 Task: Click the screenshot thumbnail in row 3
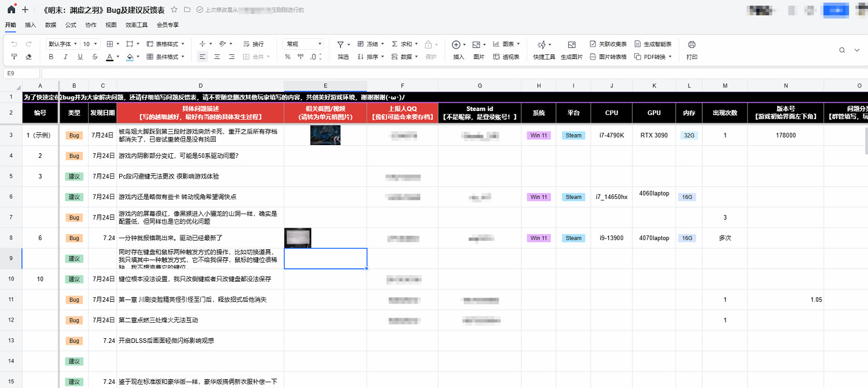click(325, 135)
